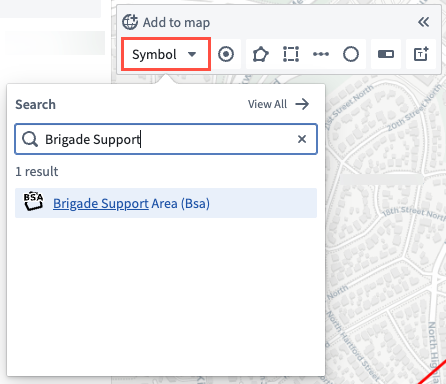The width and height of the screenshot is (446, 384).
Task: Click the 'Add to map' title
Action: (x=176, y=23)
